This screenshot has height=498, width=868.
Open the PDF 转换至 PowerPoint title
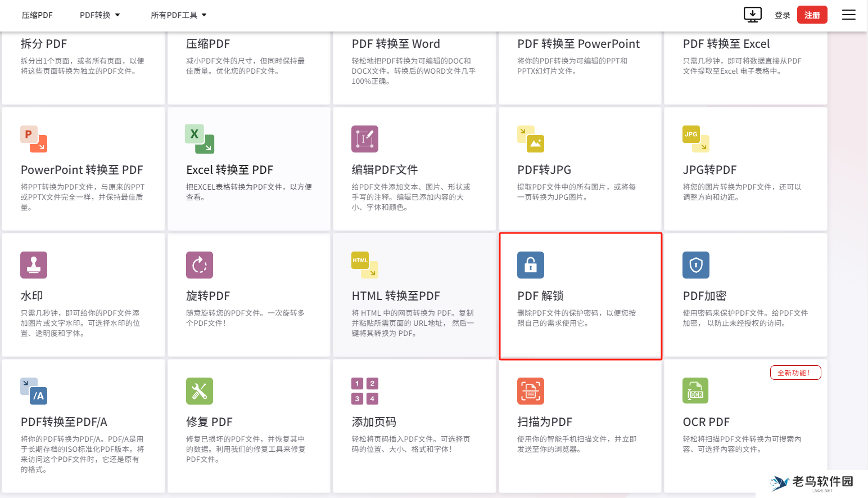[x=578, y=44]
